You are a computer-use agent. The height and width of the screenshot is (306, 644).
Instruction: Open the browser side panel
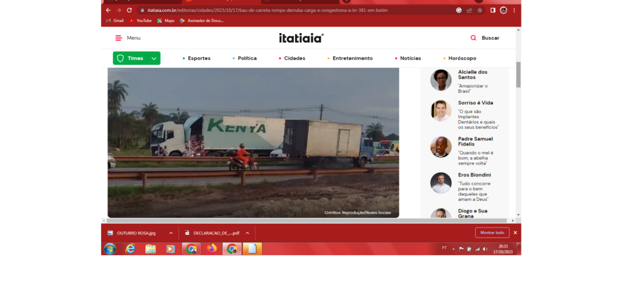click(493, 10)
